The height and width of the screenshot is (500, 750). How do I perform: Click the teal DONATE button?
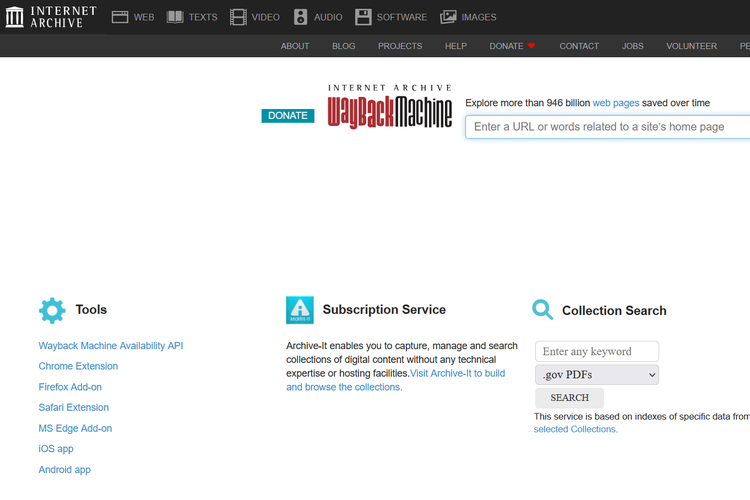287,116
